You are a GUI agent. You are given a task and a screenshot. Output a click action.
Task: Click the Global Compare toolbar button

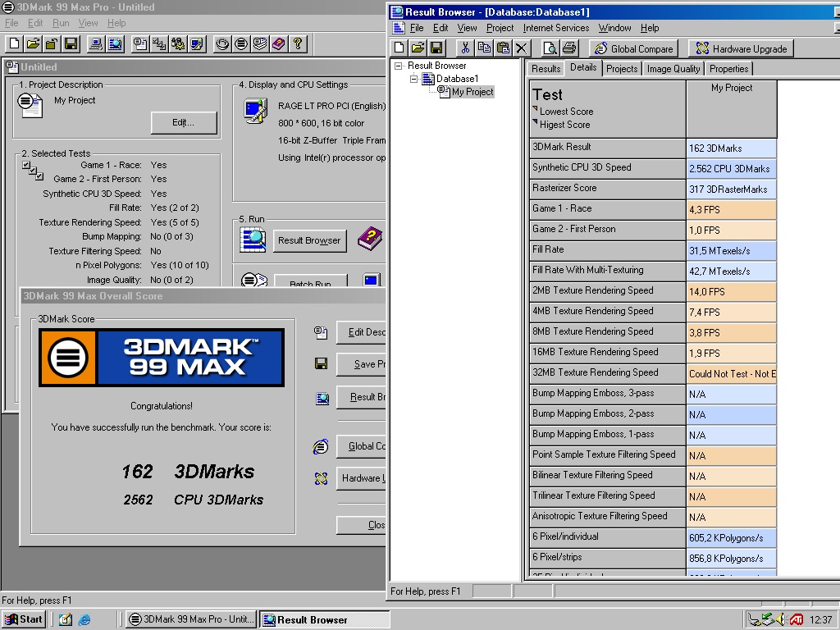(x=634, y=48)
